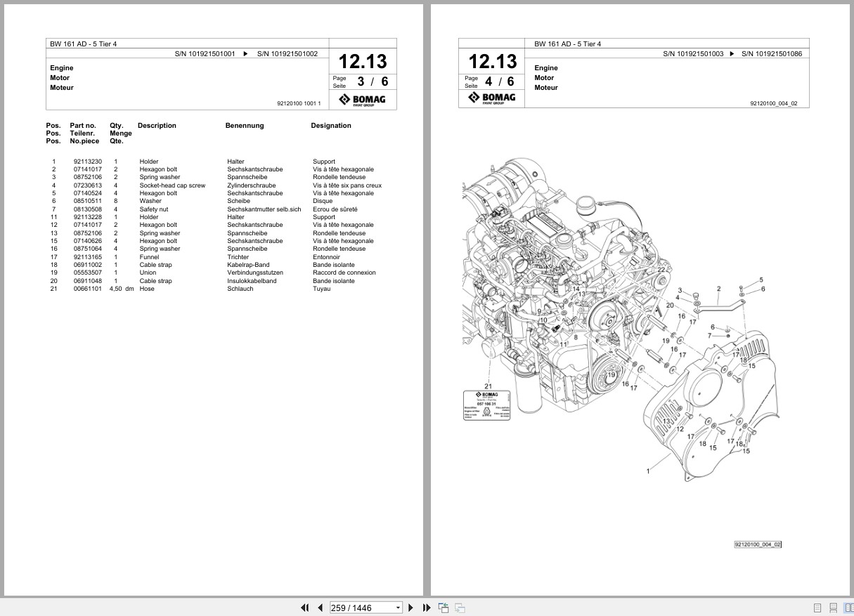Image resolution: width=854 pixels, height=616 pixels.
Task: Click the BOMAG filter label sticker in diagram
Action: (x=486, y=405)
